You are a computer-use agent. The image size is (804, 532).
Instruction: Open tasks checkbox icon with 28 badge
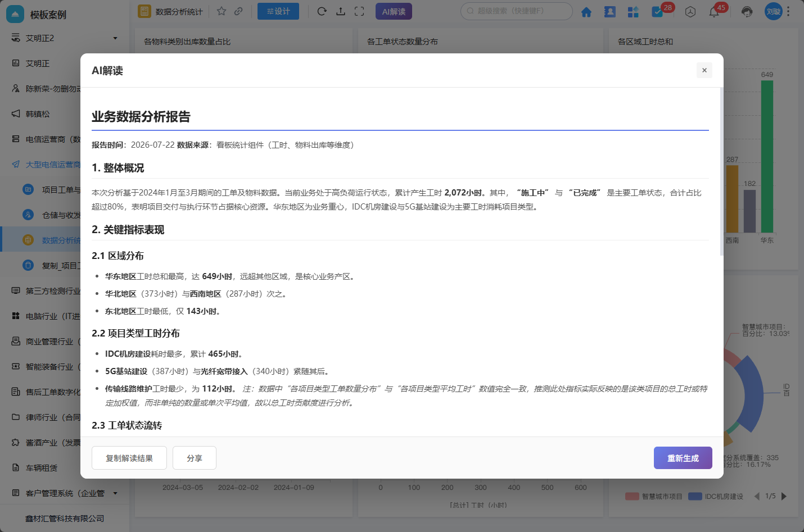[x=657, y=12]
